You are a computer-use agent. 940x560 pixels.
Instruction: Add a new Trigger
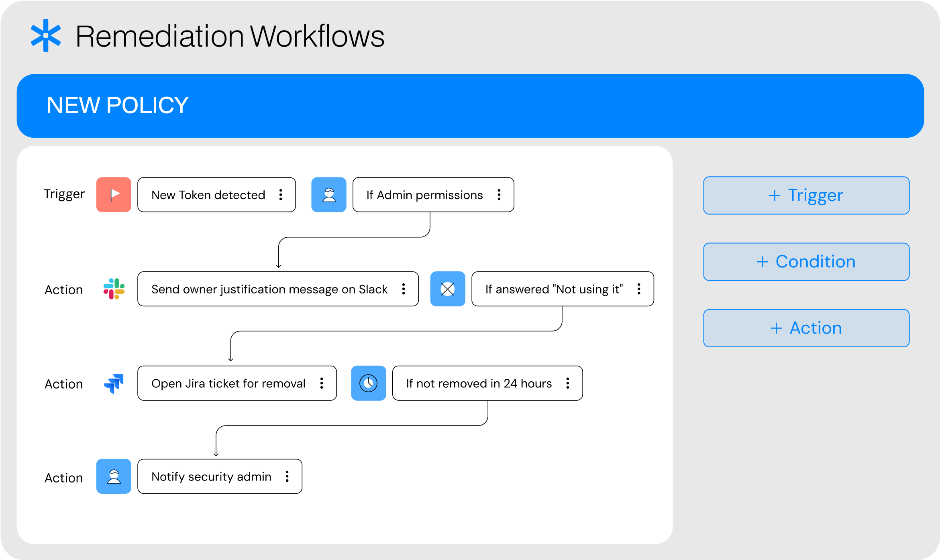click(x=806, y=195)
